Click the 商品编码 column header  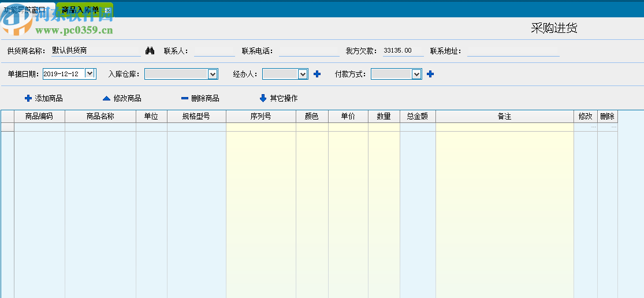tap(39, 117)
